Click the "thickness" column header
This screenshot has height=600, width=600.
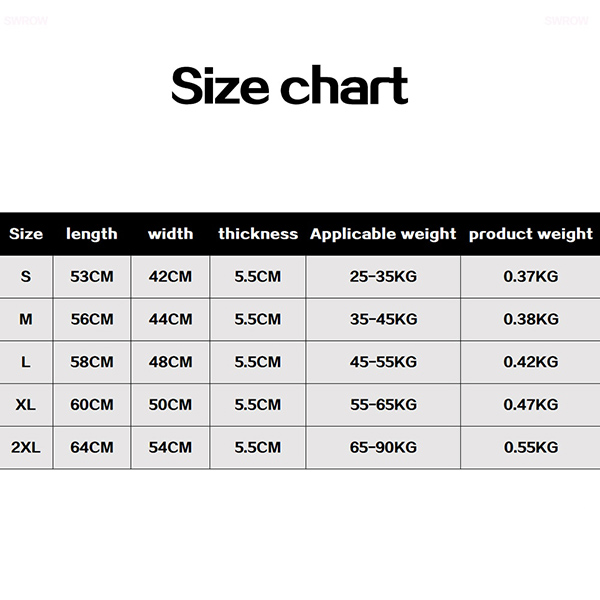tap(258, 234)
